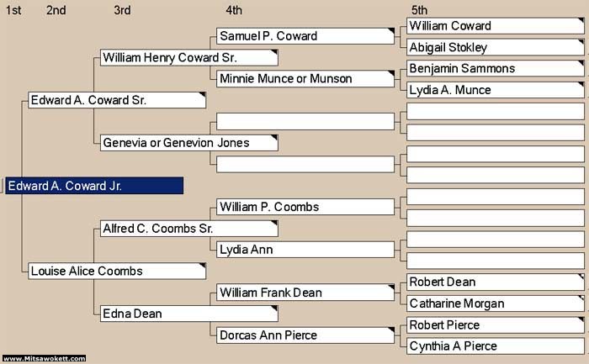The width and height of the screenshot is (589, 364).
Task: Select Alfred C. Coombs Sr.
Action: point(189,229)
